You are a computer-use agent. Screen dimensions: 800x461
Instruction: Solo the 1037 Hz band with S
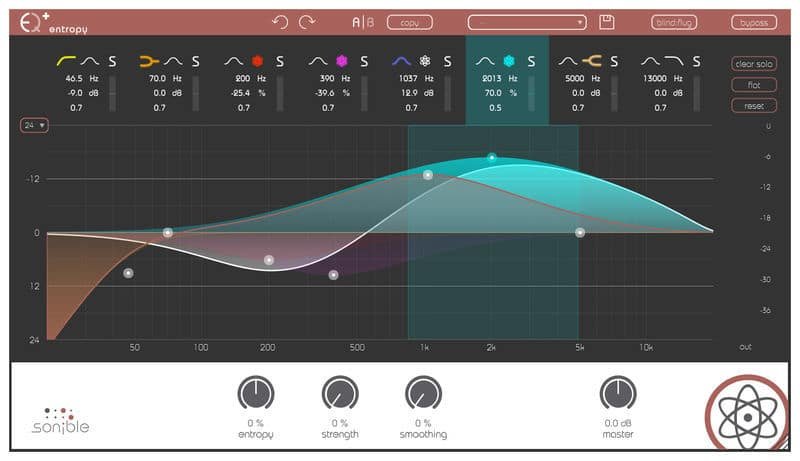447,62
